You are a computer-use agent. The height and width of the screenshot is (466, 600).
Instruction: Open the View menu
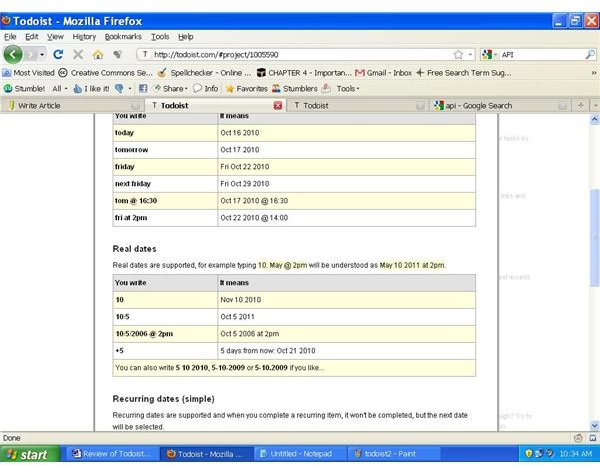(55, 37)
